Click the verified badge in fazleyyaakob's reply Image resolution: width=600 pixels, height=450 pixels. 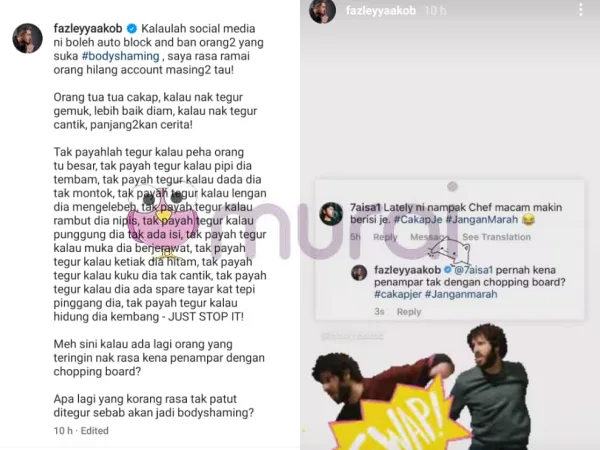tap(447, 270)
